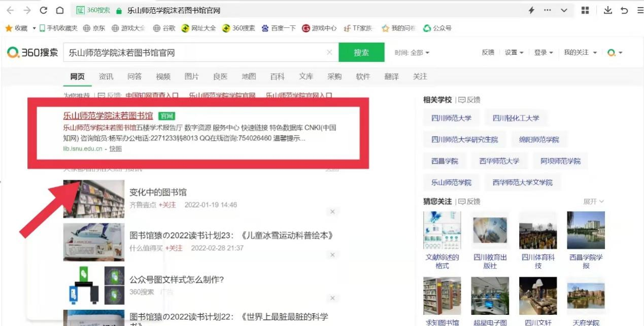Click the browser refresh icon

44,10
